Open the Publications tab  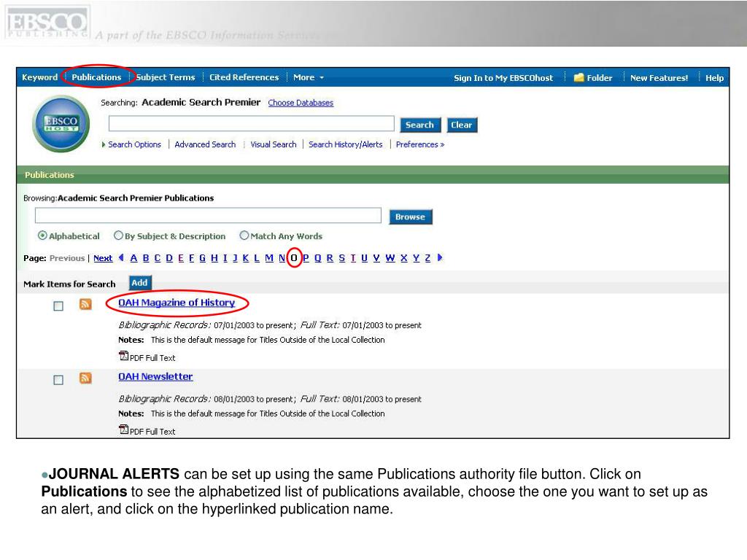point(97,77)
